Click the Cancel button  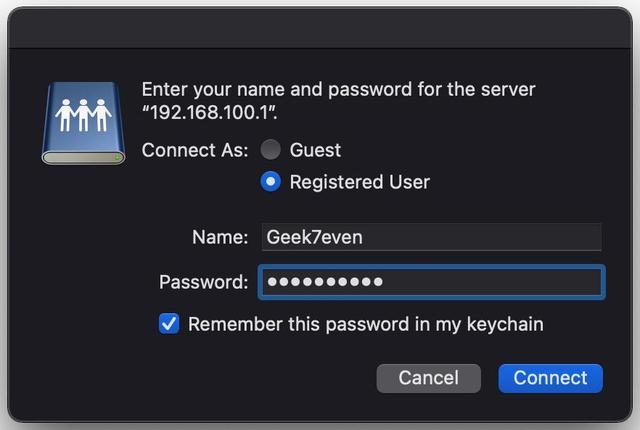point(428,378)
